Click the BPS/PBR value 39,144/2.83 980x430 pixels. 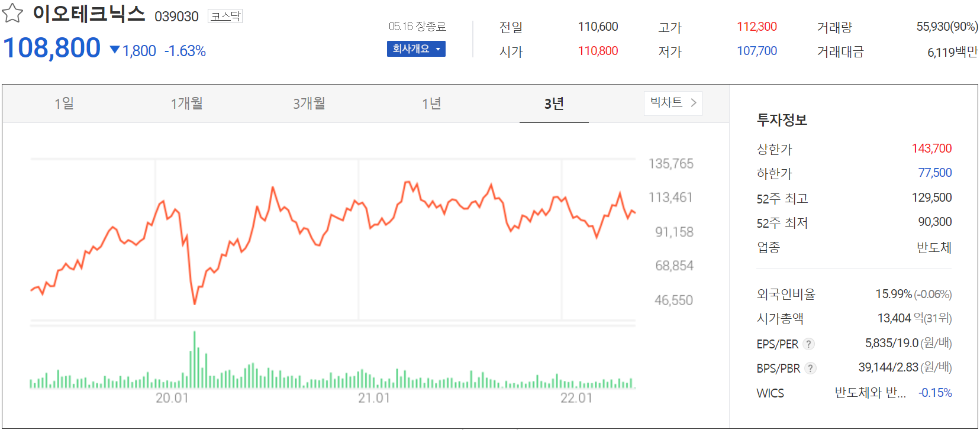click(x=888, y=367)
